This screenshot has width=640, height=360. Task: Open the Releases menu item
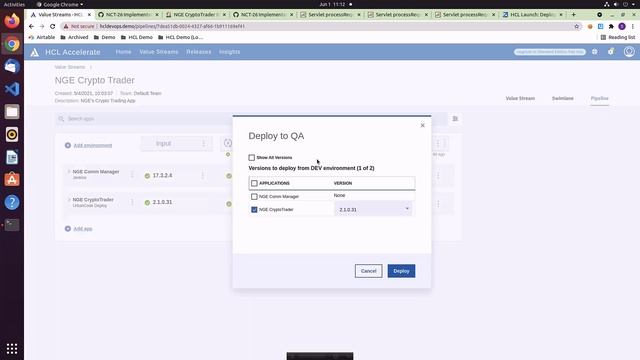[x=199, y=52]
